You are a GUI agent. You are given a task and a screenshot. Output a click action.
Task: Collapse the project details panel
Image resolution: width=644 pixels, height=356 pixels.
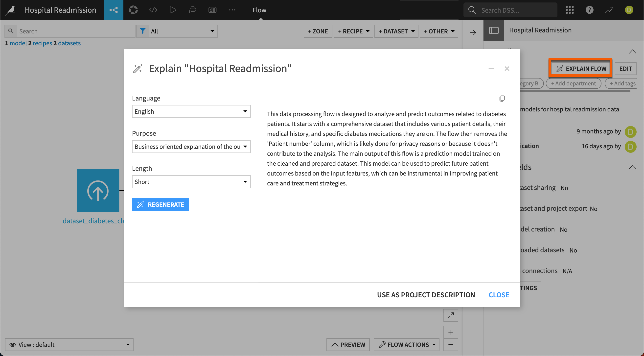click(633, 51)
